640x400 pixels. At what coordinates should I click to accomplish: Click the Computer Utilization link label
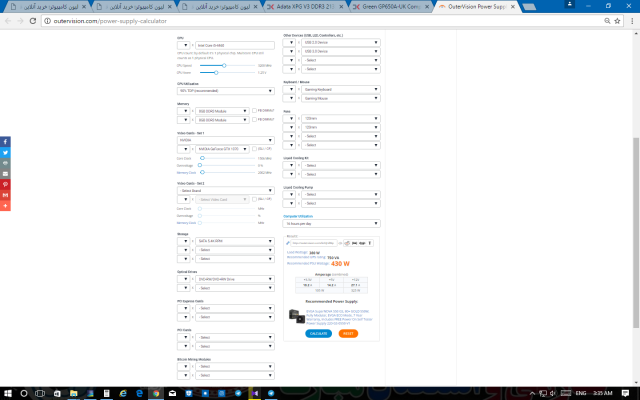(x=298, y=216)
